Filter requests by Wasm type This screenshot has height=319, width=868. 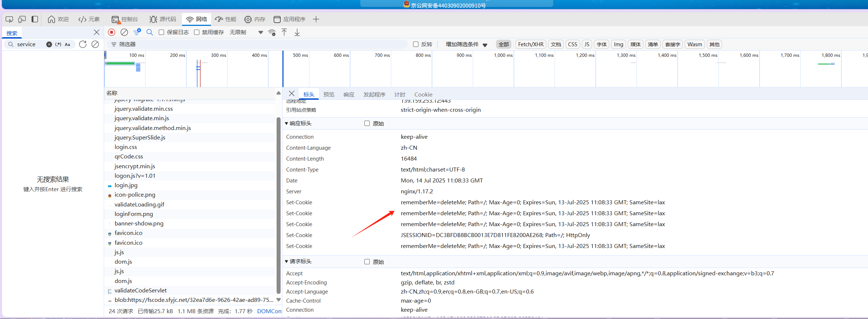coord(694,44)
